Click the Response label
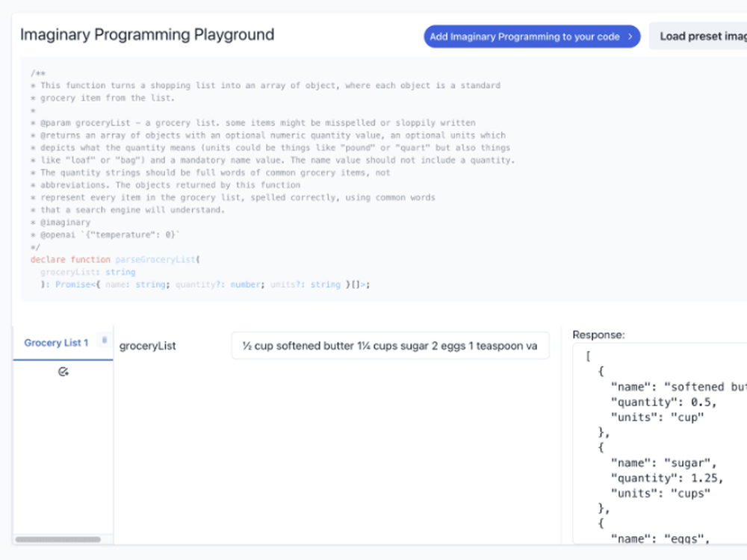The width and height of the screenshot is (747, 560). pyautogui.click(x=598, y=335)
